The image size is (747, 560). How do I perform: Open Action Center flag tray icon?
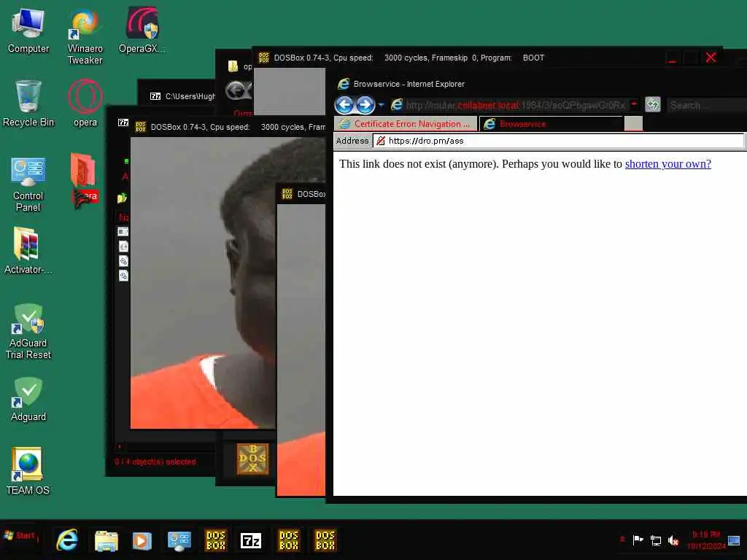(x=638, y=540)
